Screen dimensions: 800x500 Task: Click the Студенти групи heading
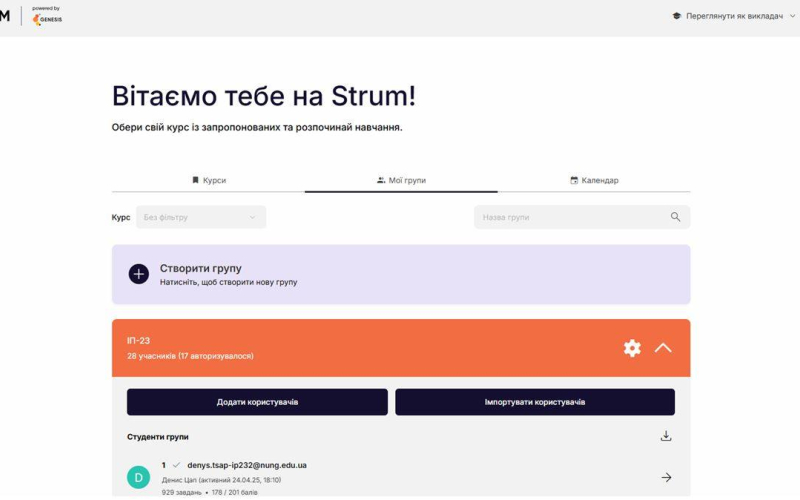[158, 437]
